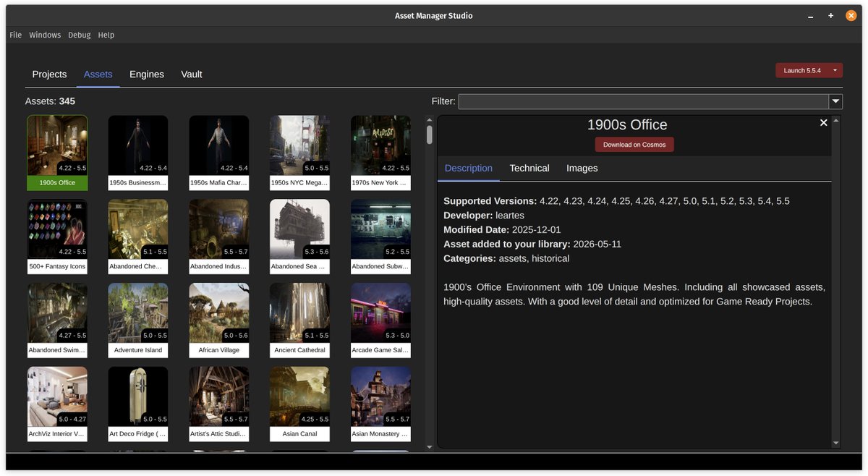Click the 'Developer: leartes' line

[483, 216]
